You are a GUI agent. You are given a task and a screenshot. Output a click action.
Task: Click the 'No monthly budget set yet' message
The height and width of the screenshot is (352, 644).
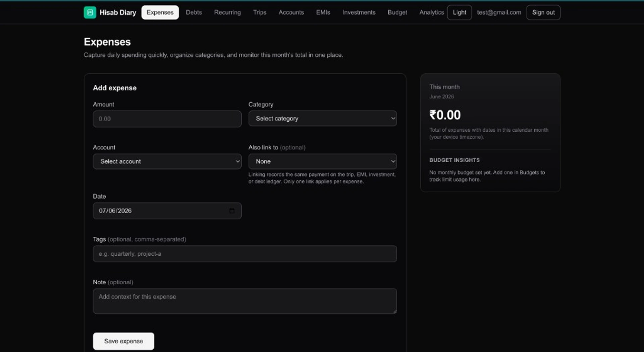click(x=487, y=176)
